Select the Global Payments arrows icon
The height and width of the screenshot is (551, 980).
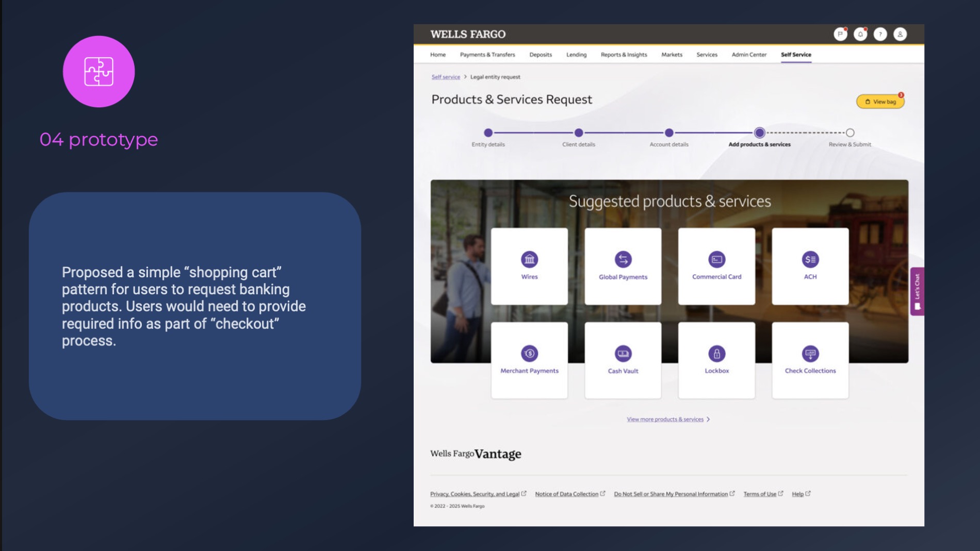(x=623, y=259)
